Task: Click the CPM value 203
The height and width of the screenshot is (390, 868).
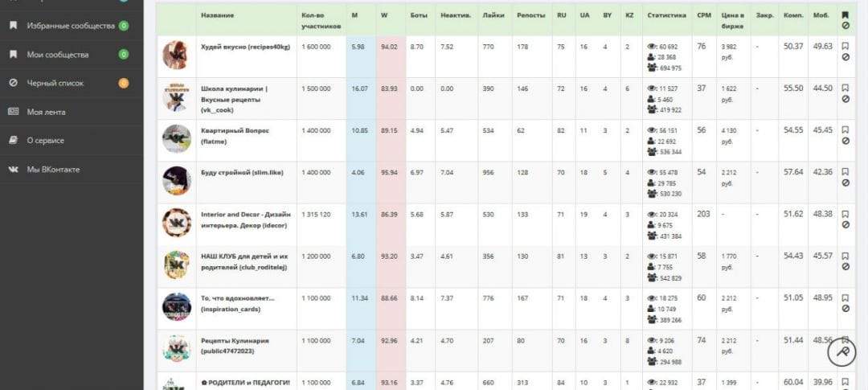Action: coord(703,214)
